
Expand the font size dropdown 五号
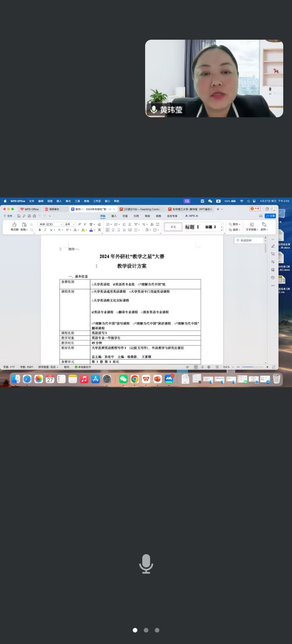(70, 224)
